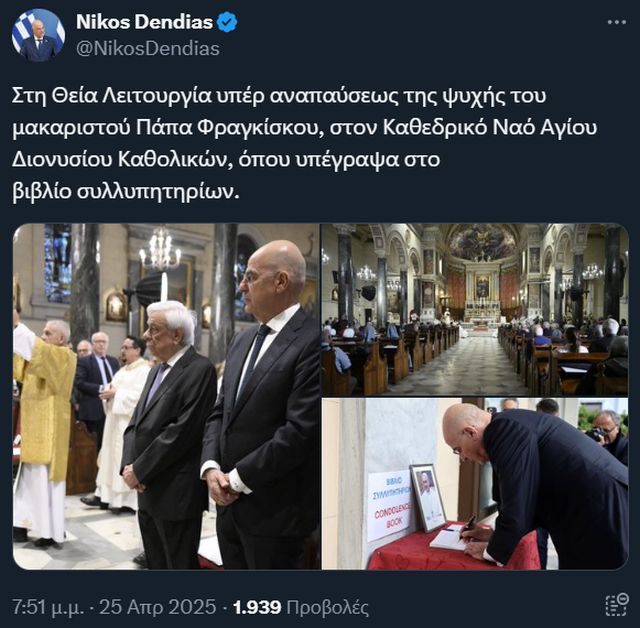
Task: Click the icon beside the views count
Action: click(616, 605)
